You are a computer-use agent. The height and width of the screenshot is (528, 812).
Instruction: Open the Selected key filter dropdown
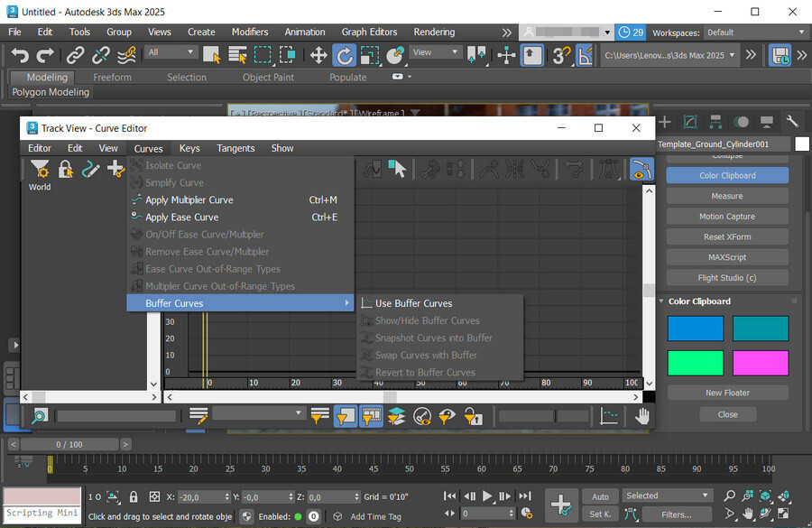pos(666,496)
